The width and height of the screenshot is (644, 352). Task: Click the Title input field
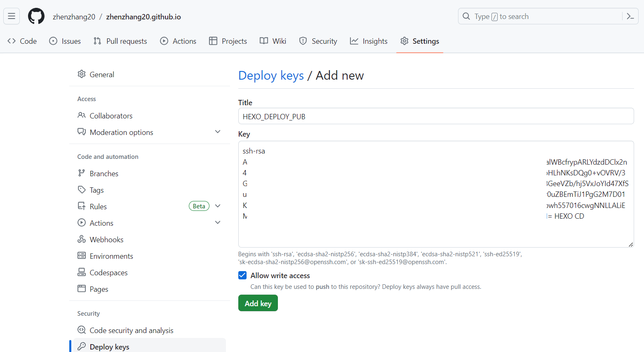[436, 116]
